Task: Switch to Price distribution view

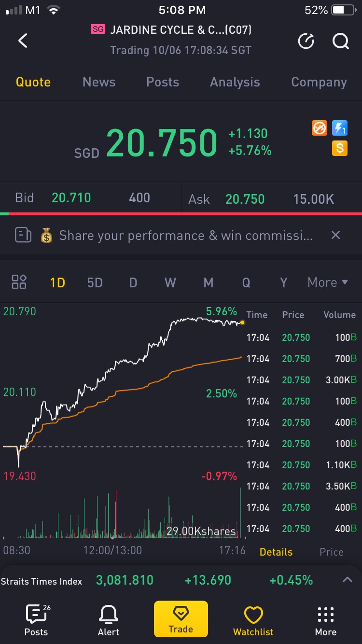Action: click(x=332, y=552)
